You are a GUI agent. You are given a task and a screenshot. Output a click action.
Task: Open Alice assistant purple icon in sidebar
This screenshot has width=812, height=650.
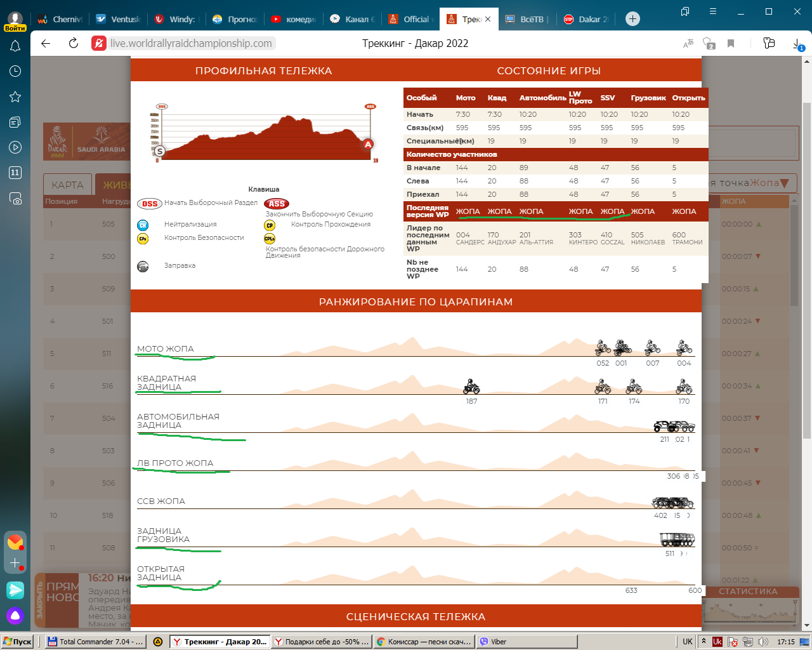[x=15, y=615]
